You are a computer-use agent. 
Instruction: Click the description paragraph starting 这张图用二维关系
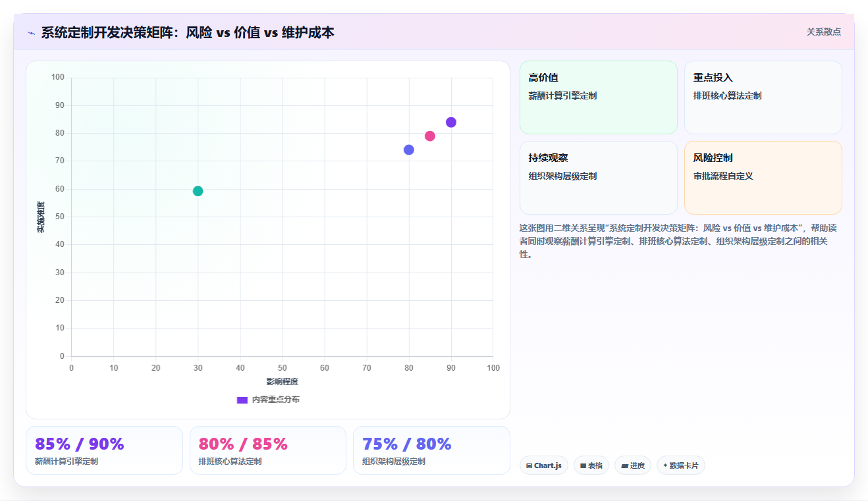[x=678, y=241]
